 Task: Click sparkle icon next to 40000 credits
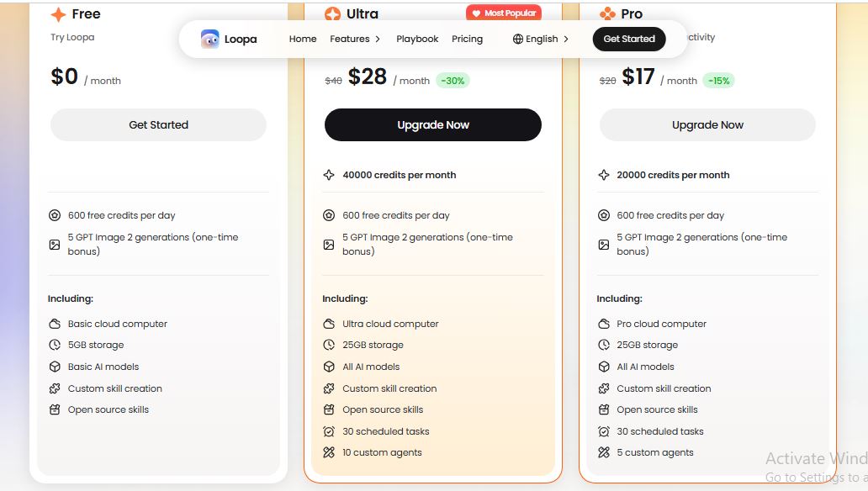pos(329,175)
